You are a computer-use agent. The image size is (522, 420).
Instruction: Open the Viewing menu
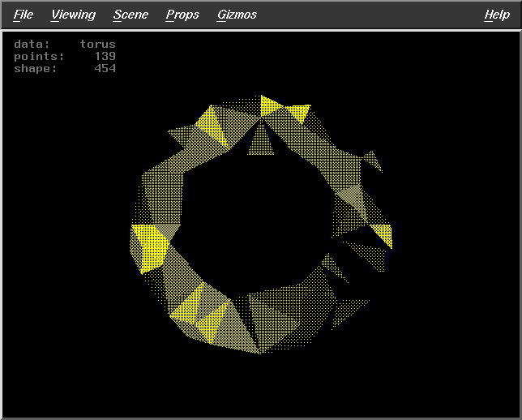point(73,15)
